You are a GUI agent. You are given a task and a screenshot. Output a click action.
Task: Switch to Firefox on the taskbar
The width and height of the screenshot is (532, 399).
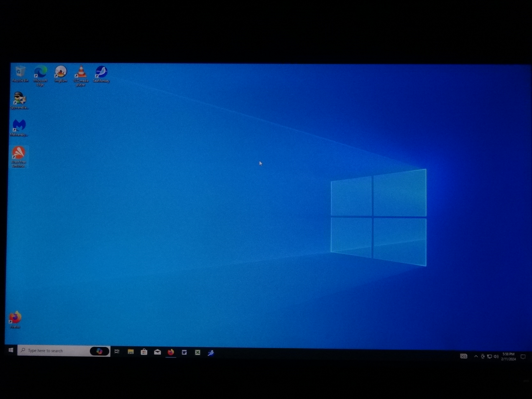tap(171, 352)
